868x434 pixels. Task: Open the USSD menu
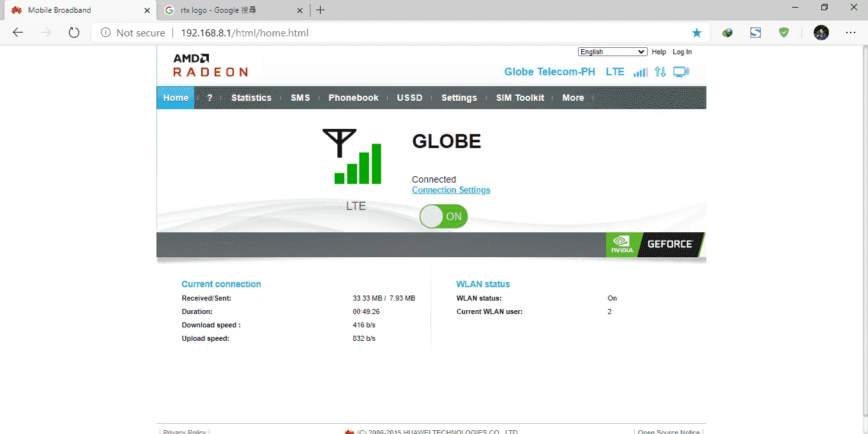(409, 98)
